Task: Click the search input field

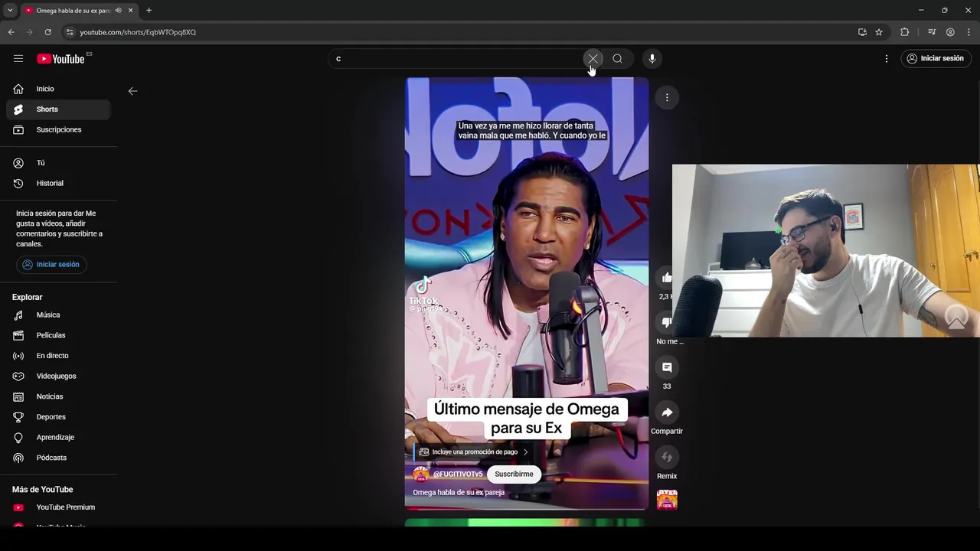Action: (x=458, y=58)
